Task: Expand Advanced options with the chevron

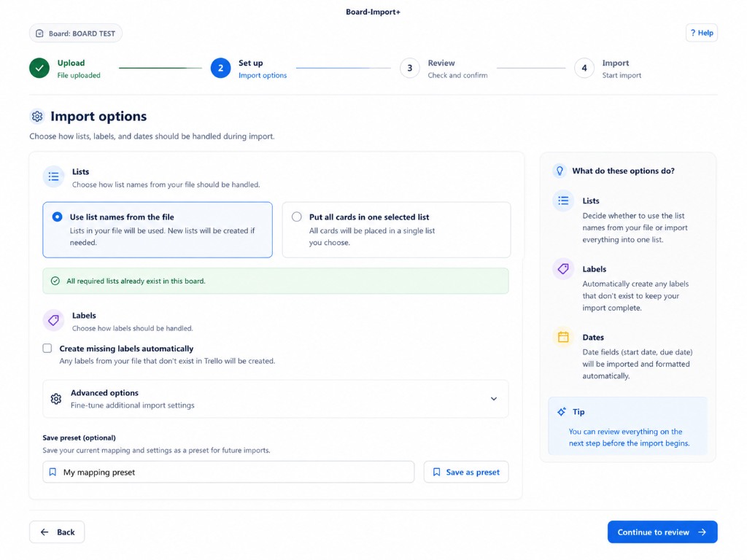Action: 494,399
